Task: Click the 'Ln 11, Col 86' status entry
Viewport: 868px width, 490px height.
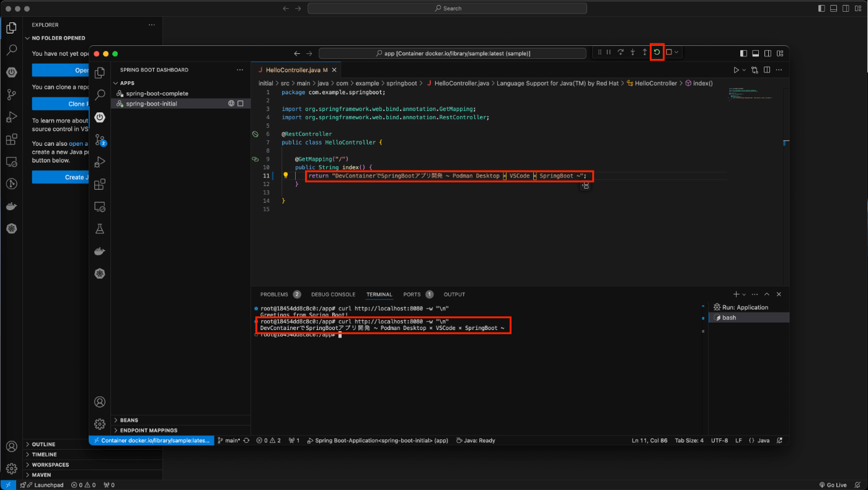Action: coord(650,440)
